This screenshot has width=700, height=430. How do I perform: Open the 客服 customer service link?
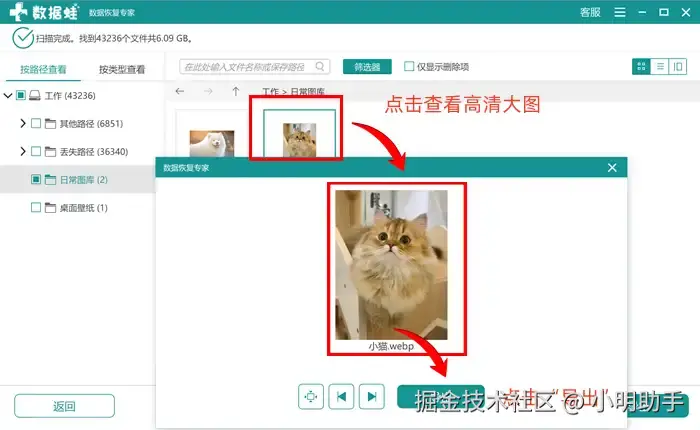pos(590,13)
